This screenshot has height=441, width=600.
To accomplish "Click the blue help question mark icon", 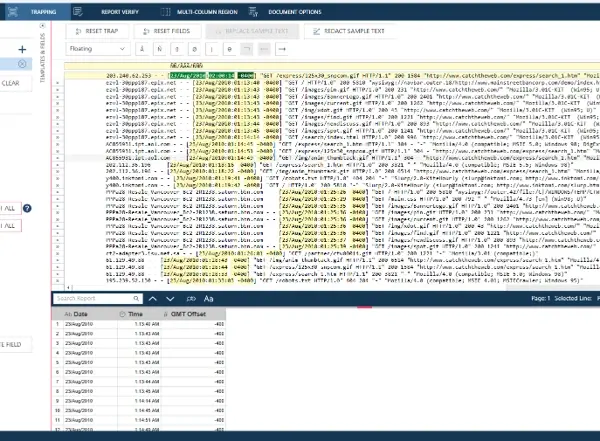I will tap(27, 208).
